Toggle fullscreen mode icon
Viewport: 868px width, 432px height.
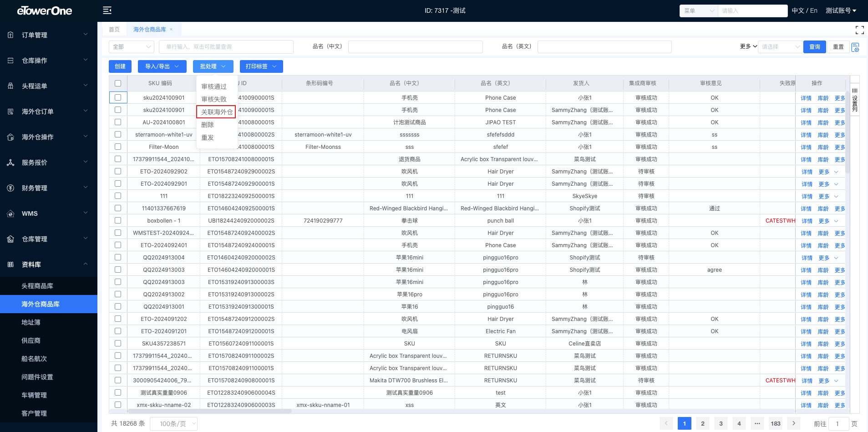(859, 30)
